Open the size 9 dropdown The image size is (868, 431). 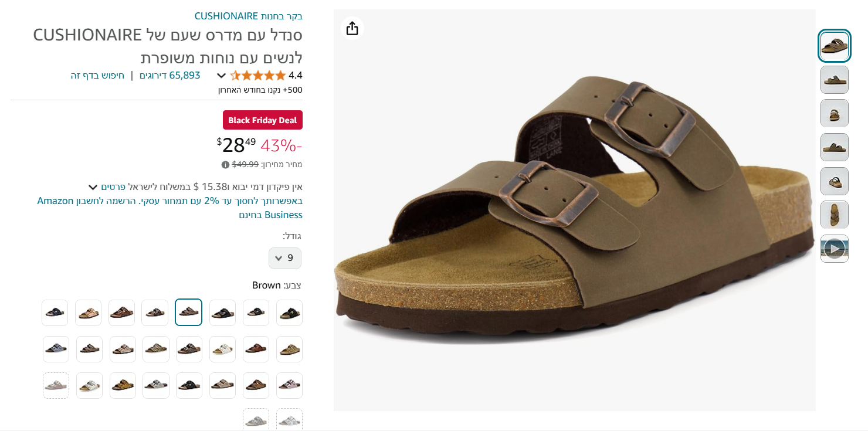[285, 258]
